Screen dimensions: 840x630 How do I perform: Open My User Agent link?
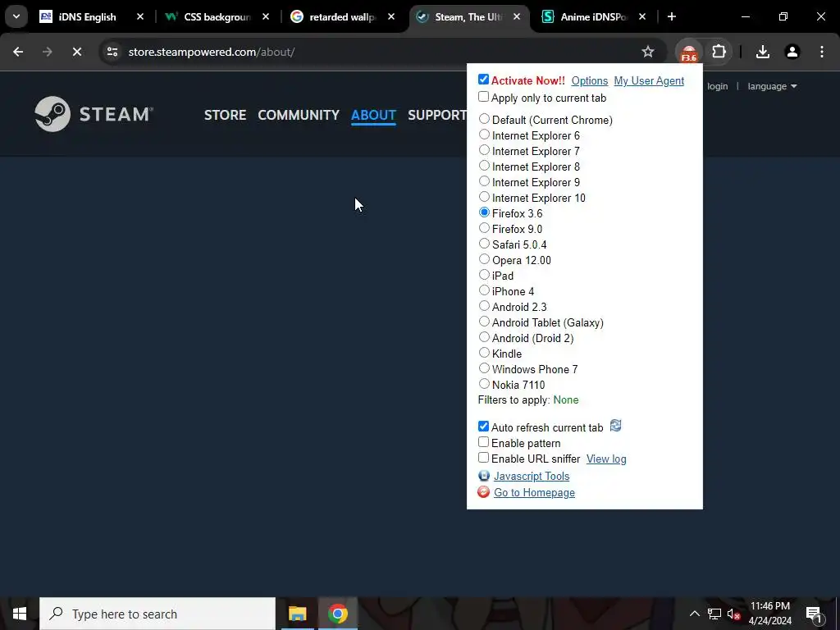point(649,80)
